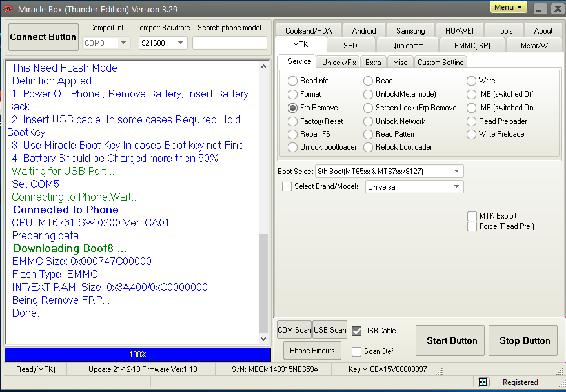Choose the Repair FS option
The height and width of the screenshot is (392, 566).
292,135
